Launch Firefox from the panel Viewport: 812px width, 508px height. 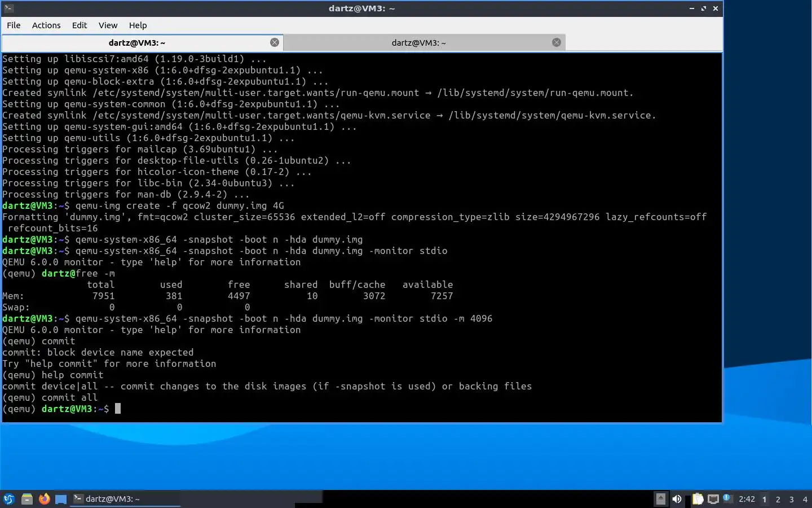coord(44,499)
